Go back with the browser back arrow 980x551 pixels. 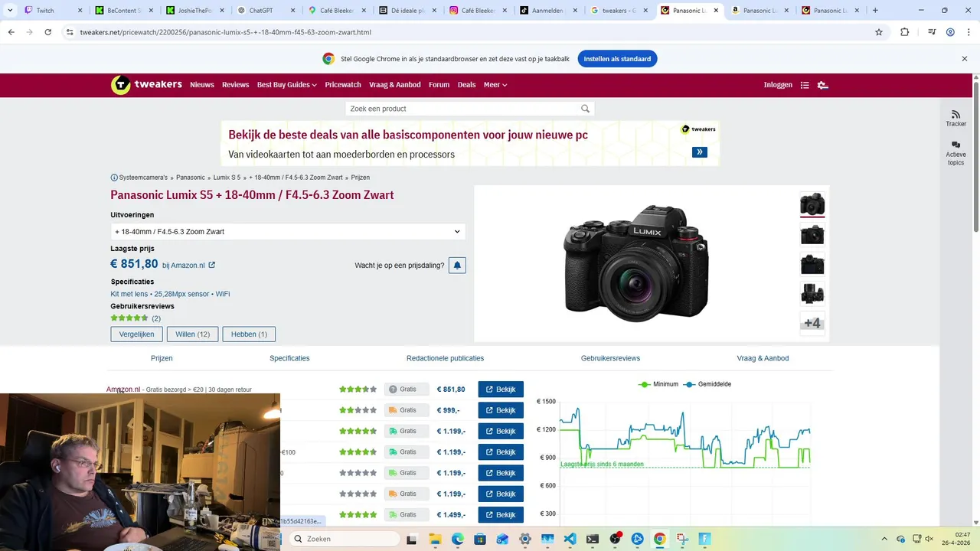(x=11, y=32)
